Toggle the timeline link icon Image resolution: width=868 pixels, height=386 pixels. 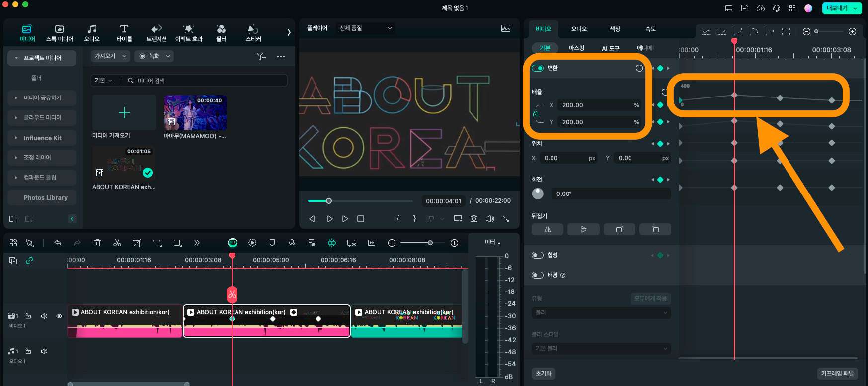(29, 260)
